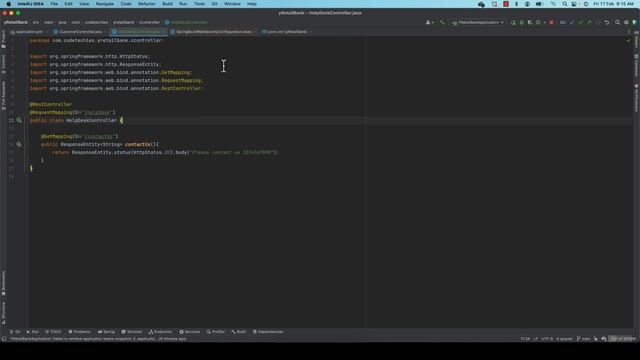Open the Window menu
640x360 pixels.
[232, 4]
